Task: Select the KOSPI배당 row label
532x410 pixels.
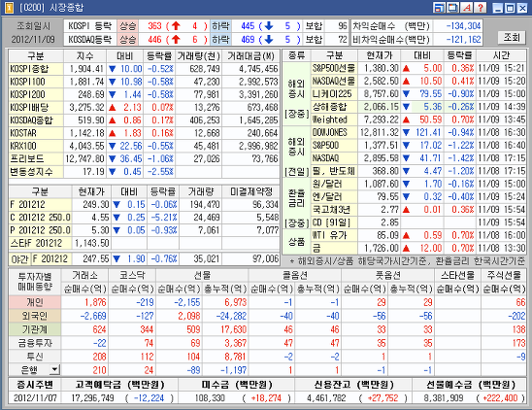Action: pyautogui.click(x=36, y=107)
